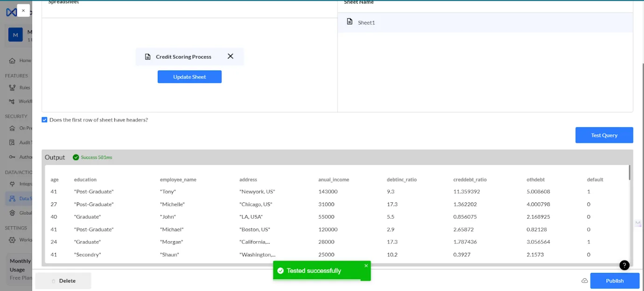Screen dimensions: 644x291
Task: Click the Credit Scoring Process file name
Action: 183,57
